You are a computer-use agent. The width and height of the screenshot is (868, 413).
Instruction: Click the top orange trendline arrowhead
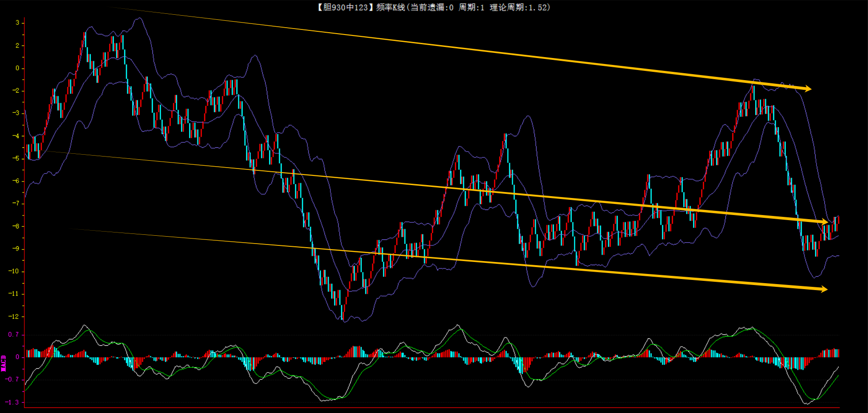(x=808, y=89)
